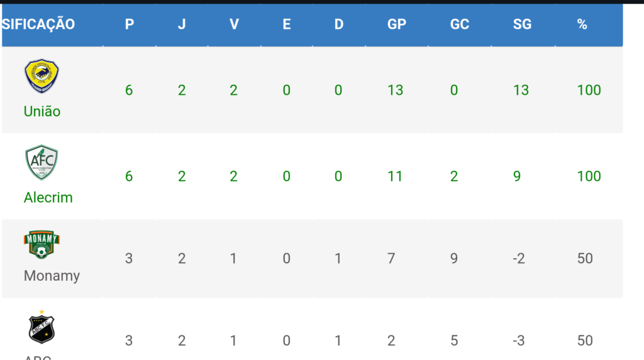Click ABC's -3 goal difference
Image resolution: width=644 pixels, height=360 pixels.
pyautogui.click(x=519, y=341)
